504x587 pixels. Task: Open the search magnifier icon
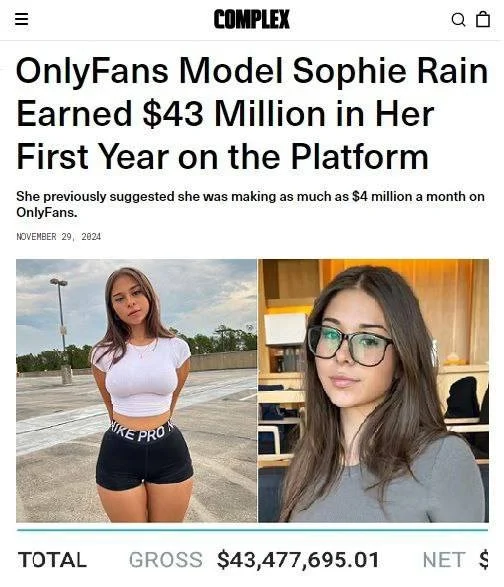click(458, 19)
